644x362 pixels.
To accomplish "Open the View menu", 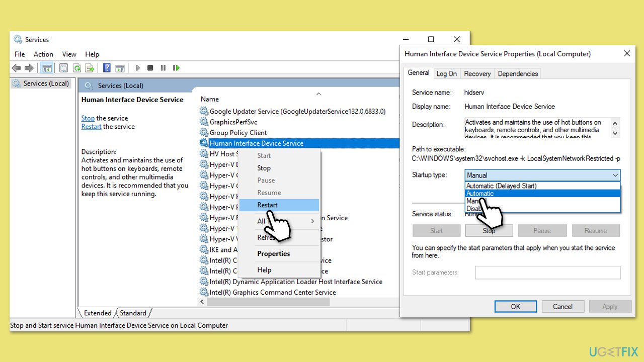I will point(69,54).
